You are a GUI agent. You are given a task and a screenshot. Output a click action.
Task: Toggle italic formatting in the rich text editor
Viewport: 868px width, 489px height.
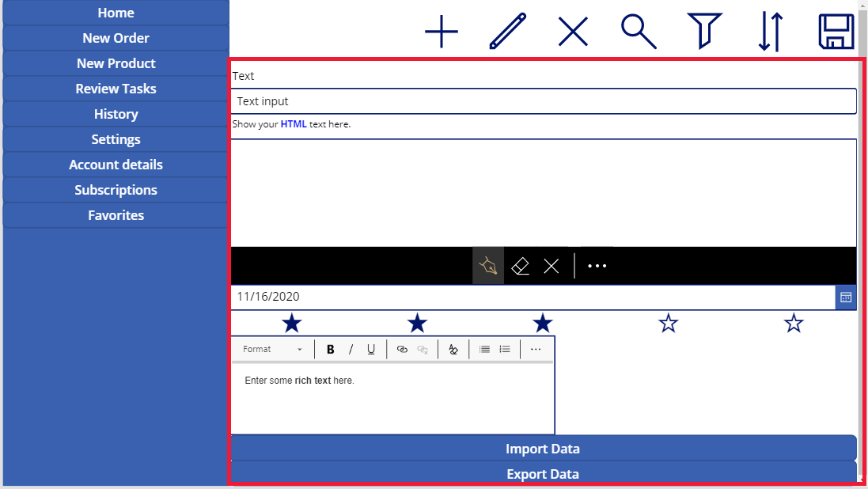(351, 349)
